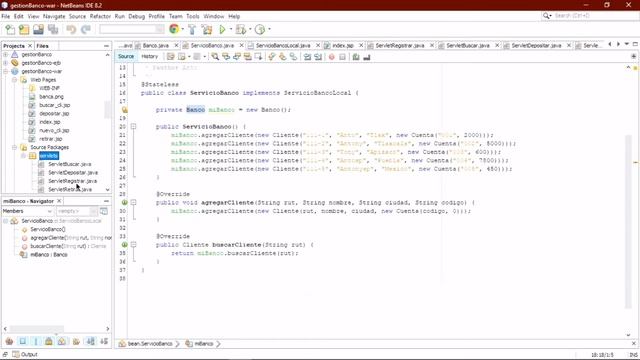Switch to the Banco.java tab

click(156, 45)
